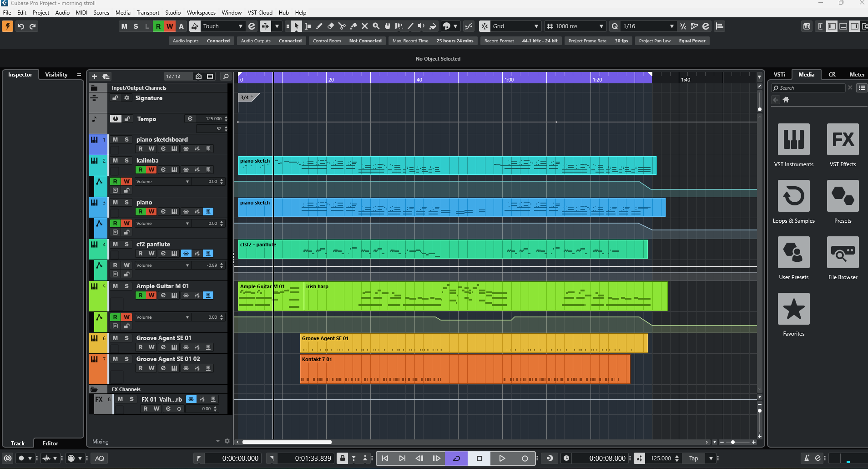Open File Browser tile
This screenshot has width=868, height=469.
[843, 252]
